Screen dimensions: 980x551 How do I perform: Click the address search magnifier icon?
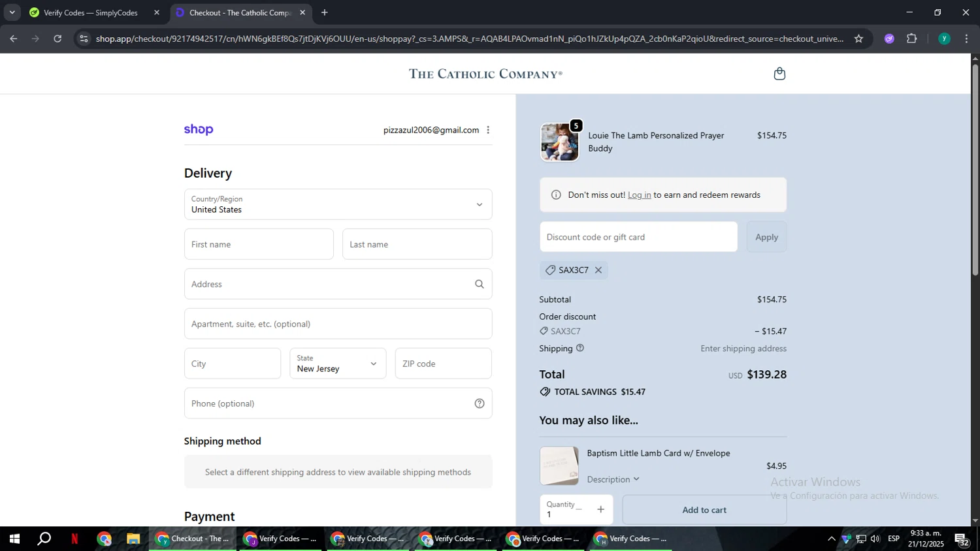(480, 284)
